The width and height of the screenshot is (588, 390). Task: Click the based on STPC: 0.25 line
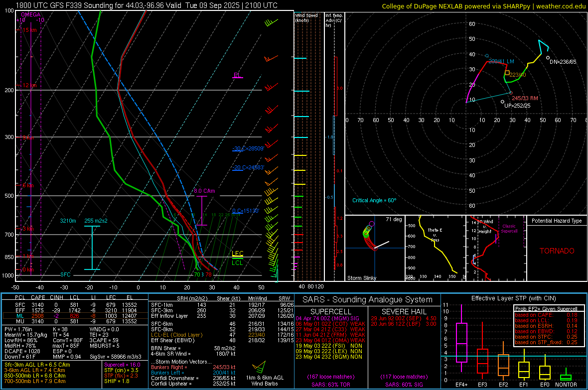[x=546, y=337]
